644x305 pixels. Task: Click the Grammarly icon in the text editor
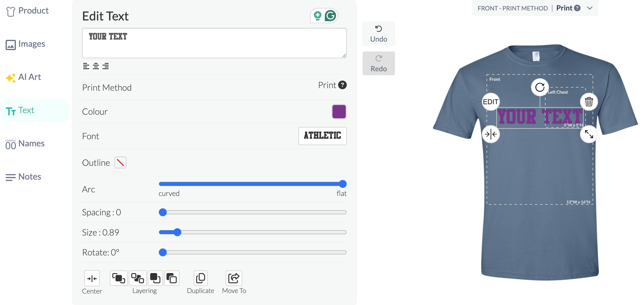(330, 16)
